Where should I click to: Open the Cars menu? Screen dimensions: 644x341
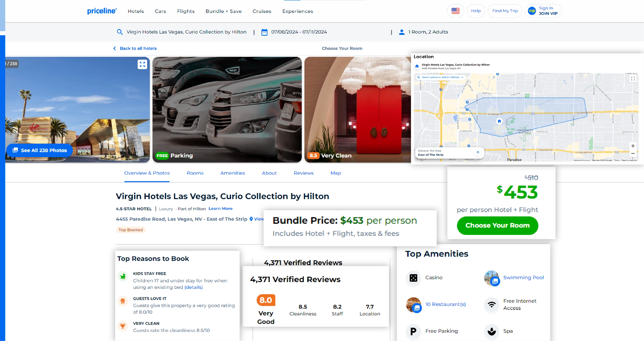click(x=160, y=11)
